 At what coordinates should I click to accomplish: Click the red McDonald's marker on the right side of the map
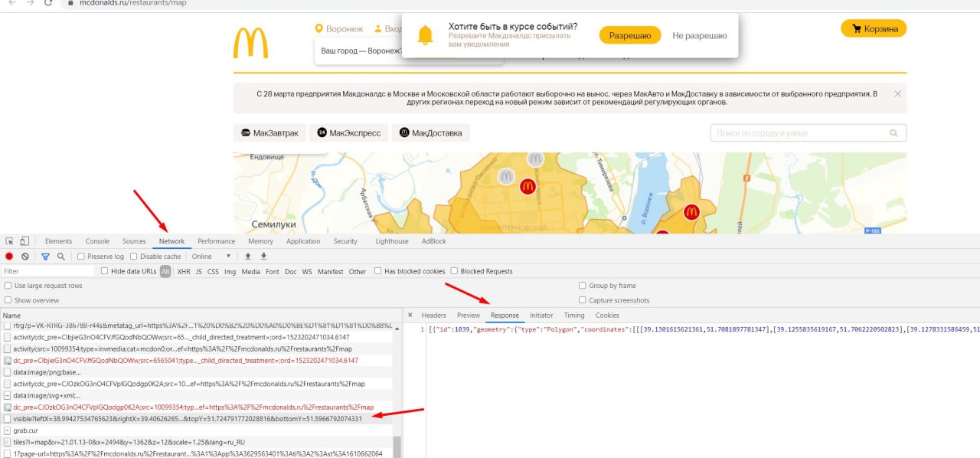[691, 211]
